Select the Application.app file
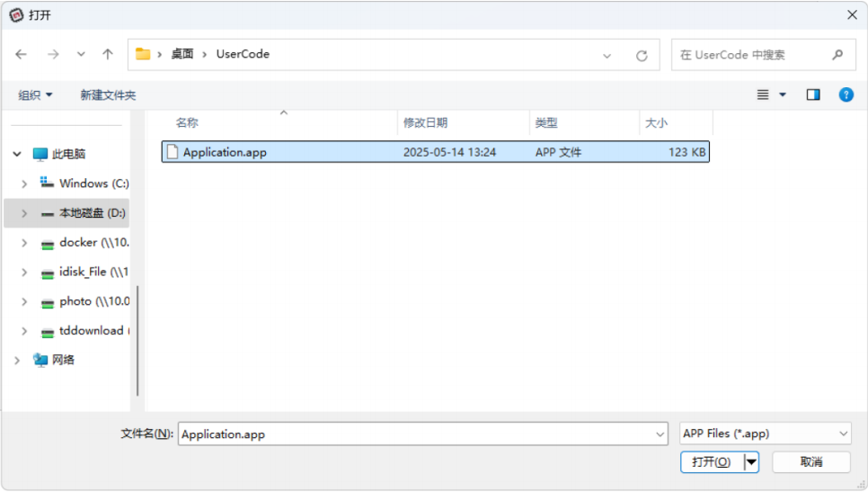This screenshot has width=868, height=492. [x=225, y=152]
